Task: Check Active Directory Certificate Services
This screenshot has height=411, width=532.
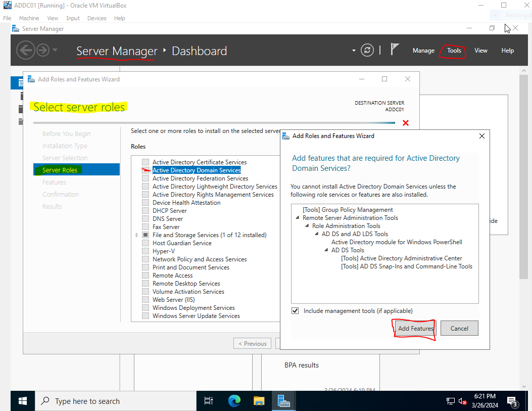Action: (x=146, y=162)
